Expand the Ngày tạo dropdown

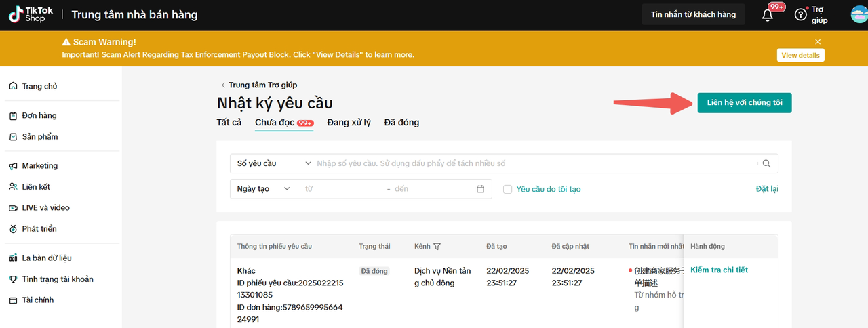click(x=263, y=189)
